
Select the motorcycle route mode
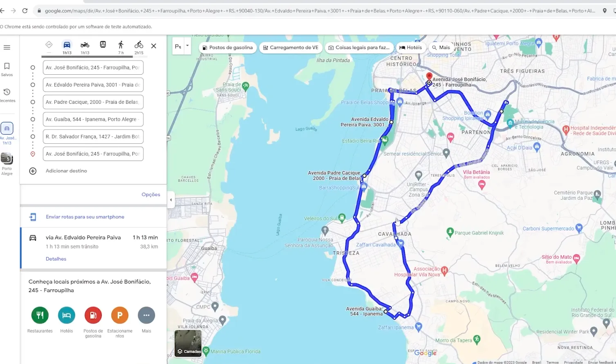click(85, 45)
